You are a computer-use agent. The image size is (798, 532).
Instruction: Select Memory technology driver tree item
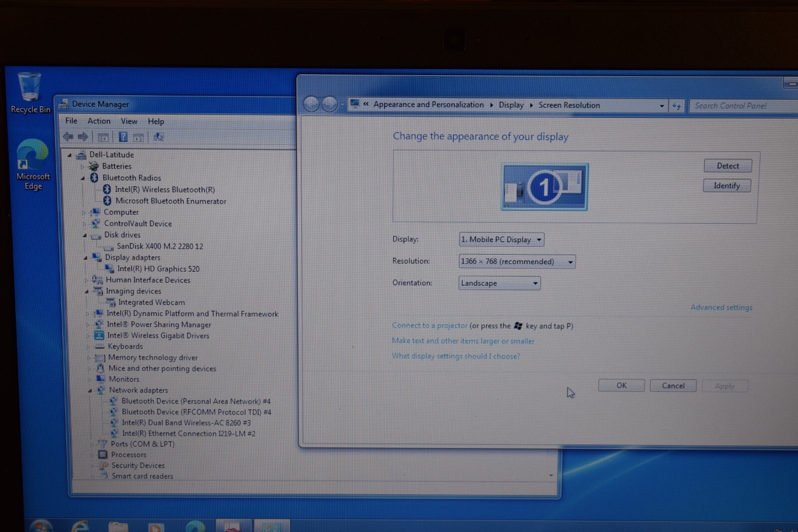153,357
